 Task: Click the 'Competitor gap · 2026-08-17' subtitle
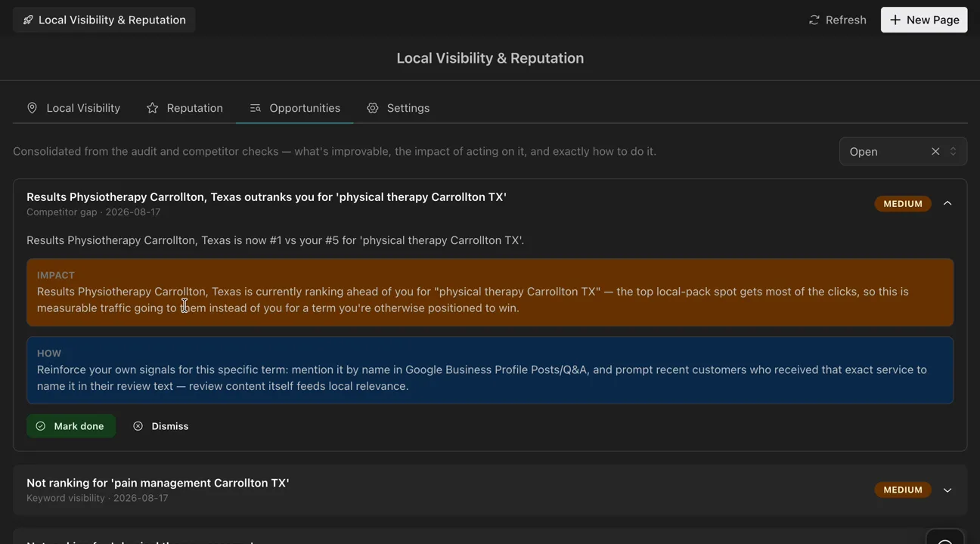(x=94, y=212)
